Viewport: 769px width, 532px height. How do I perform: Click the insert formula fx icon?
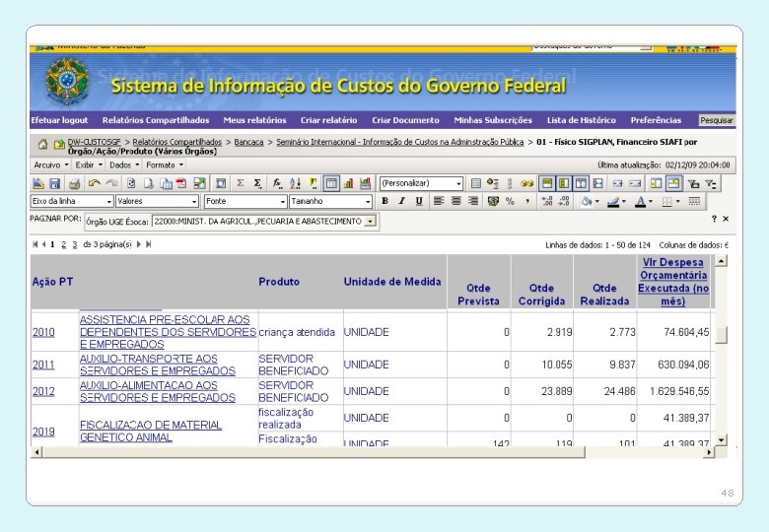[277, 183]
